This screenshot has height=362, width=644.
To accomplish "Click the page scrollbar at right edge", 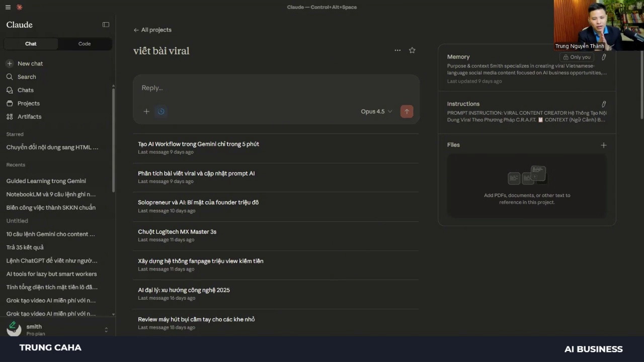I will [642, 85].
